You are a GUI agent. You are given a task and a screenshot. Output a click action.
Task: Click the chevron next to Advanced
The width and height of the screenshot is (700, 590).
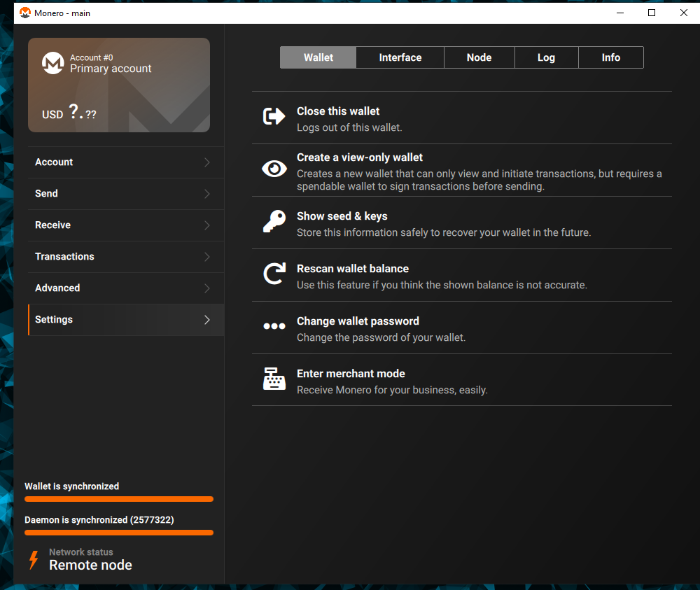(206, 288)
